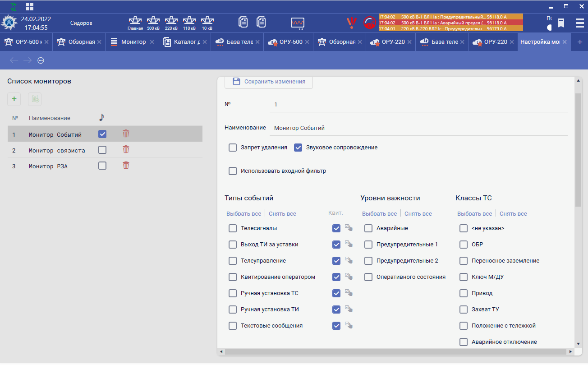Add a new monitor with green plus

click(14, 99)
